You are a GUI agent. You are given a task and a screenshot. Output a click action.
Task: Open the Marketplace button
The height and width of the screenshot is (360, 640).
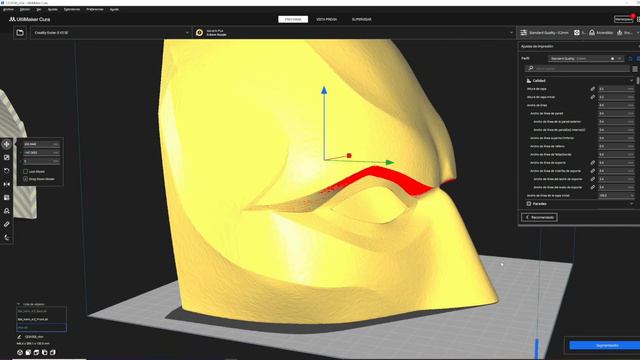[x=624, y=19]
